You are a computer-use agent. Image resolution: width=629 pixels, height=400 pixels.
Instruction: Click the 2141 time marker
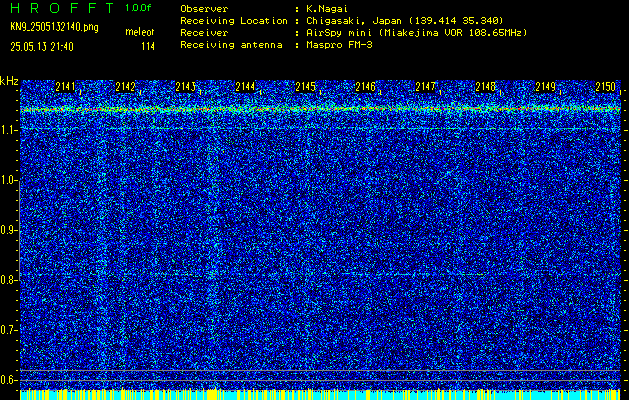pyautogui.click(x=65, y=87)
